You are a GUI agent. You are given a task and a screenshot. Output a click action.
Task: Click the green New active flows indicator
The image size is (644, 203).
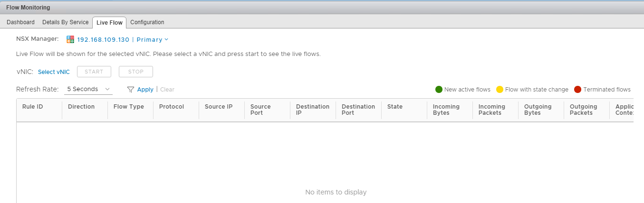(x=439, y=89)
